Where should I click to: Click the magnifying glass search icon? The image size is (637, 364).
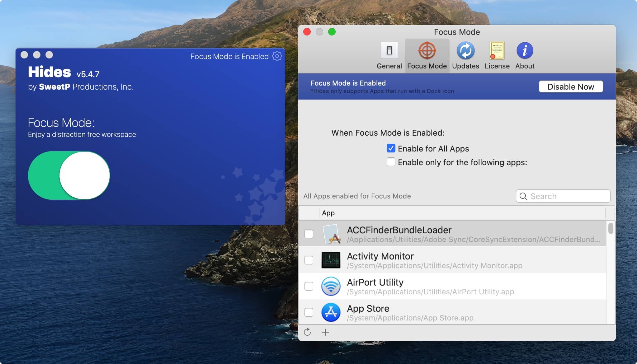click(x=523, y=196)
